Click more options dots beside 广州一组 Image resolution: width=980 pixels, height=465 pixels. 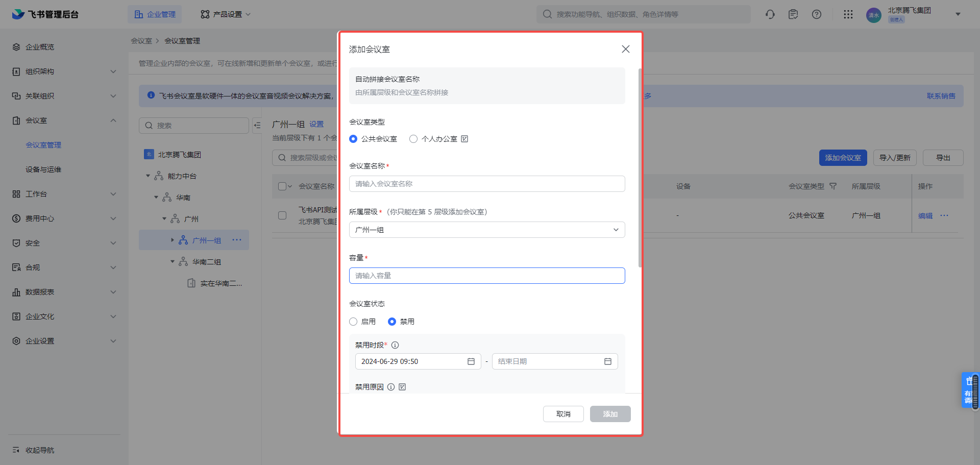pos(237,240)
